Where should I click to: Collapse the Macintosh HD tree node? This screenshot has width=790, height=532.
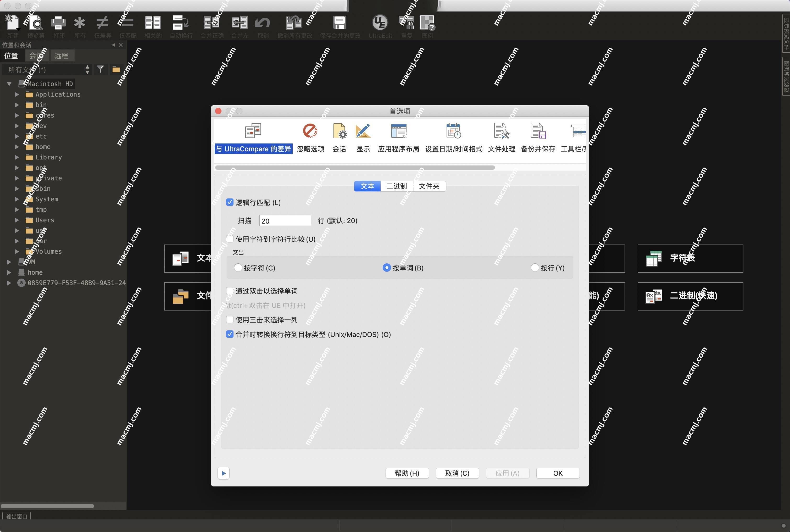(x=9, y=84)
